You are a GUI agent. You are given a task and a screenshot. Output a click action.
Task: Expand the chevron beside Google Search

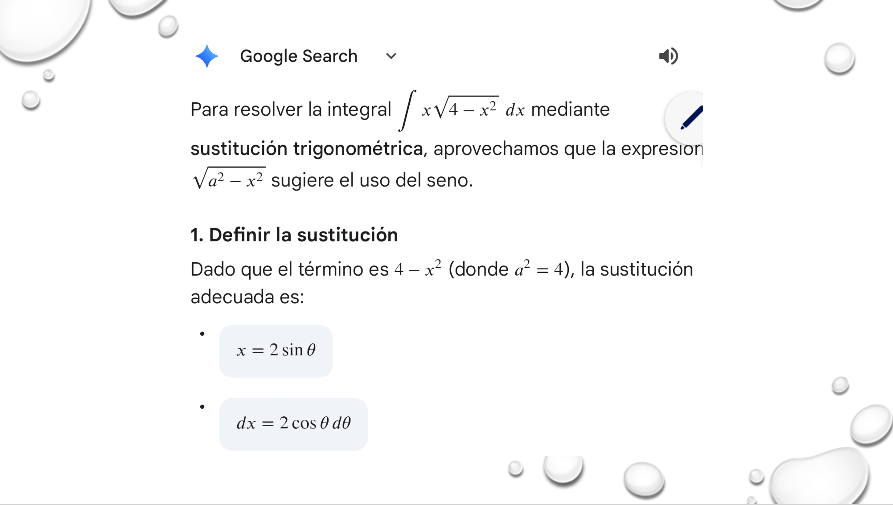pyautogui.click(x=391, y=56)
